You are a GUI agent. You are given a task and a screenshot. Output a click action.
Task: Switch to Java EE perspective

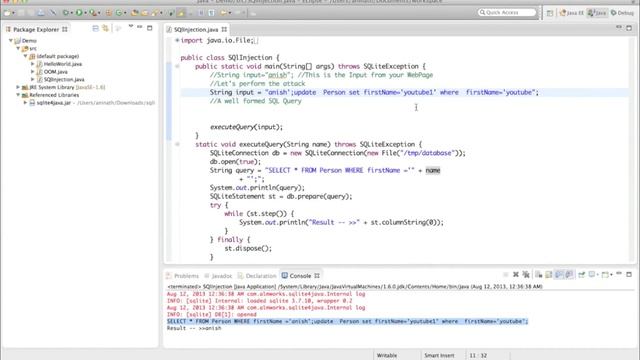coord(572,13)
